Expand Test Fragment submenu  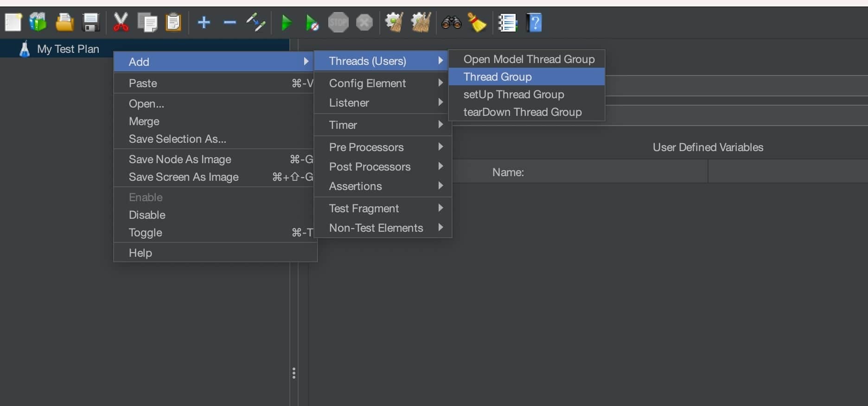pyautogui.click(x=383, y=209)
